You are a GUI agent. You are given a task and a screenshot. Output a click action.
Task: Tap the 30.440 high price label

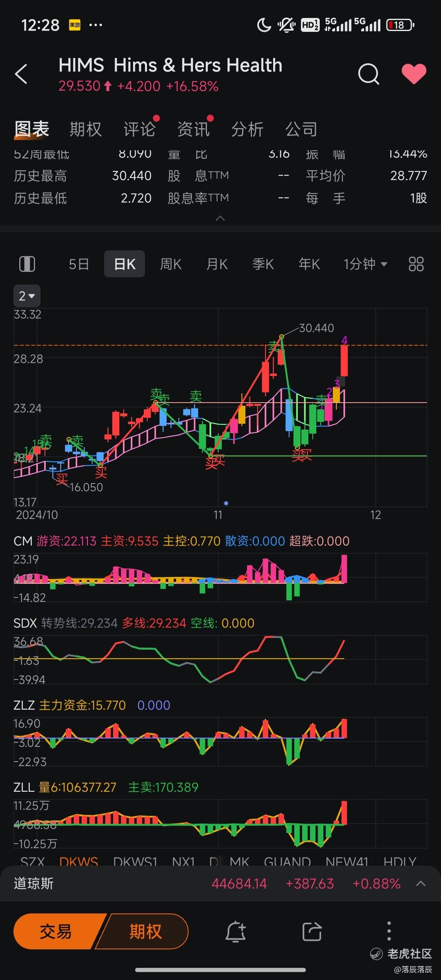(x=316, y=328)
